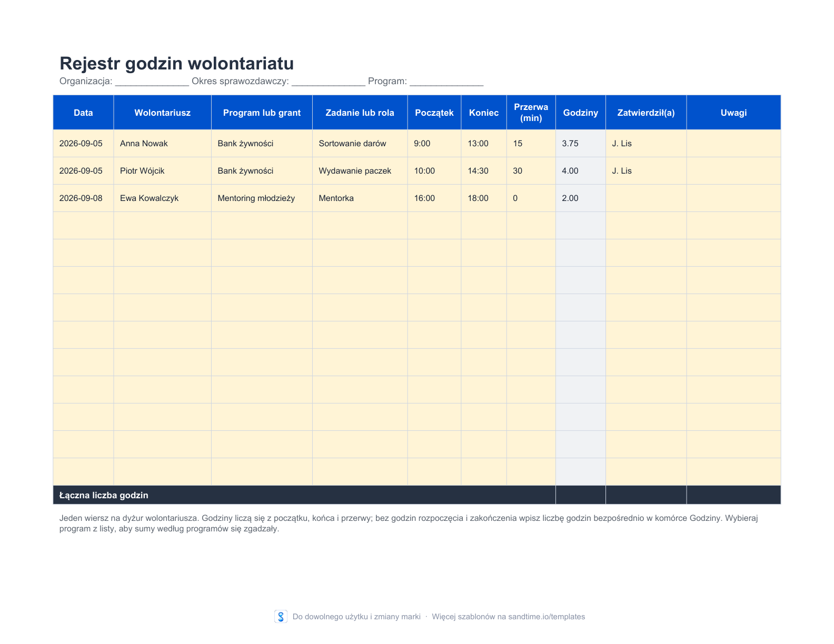
Task: Click the Sandtime logo icon in footer
Action: 281,617
